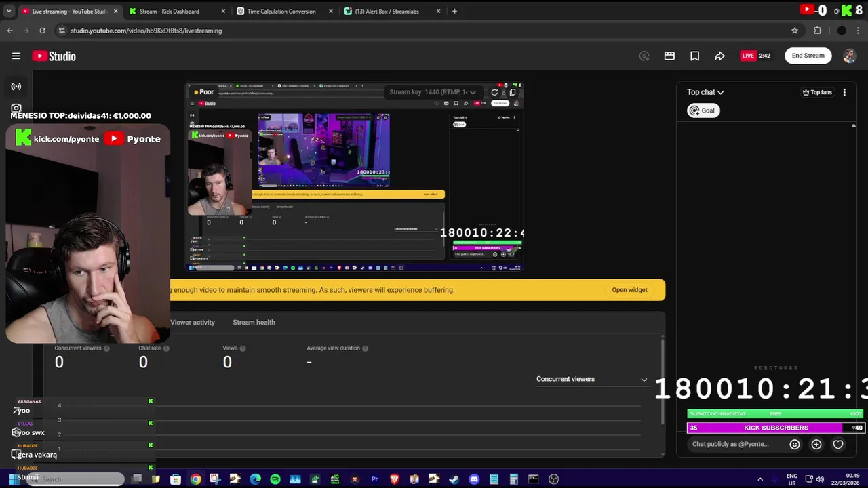Image resolution: width=868 pixels, height=488 pixels.
Task: Click the ENG US language indicator
Action: pos(791,479)
